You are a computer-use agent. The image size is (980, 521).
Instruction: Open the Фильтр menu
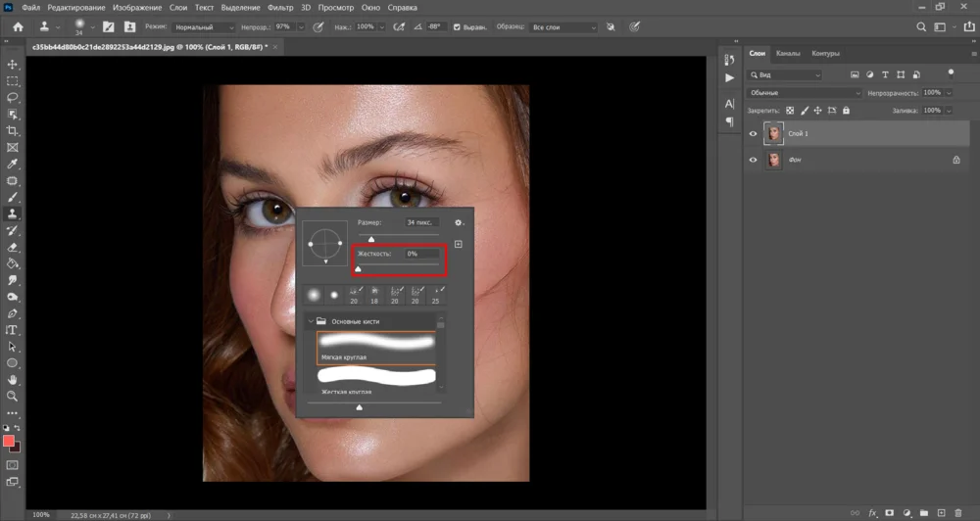pos(280,8)
